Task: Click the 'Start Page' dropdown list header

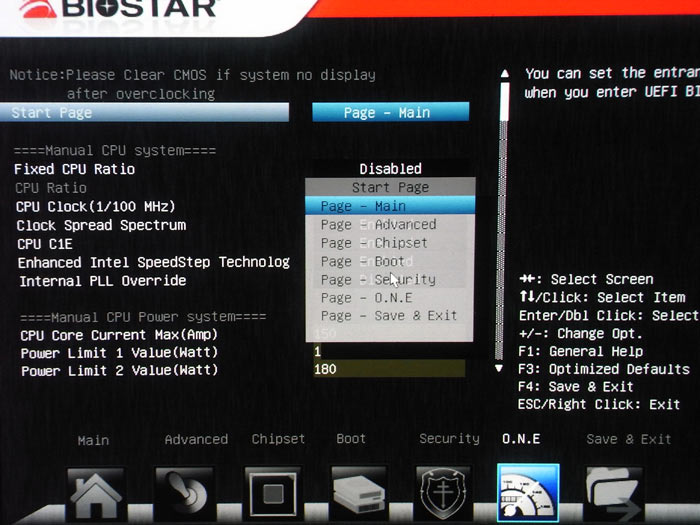Action: [390, 188]
